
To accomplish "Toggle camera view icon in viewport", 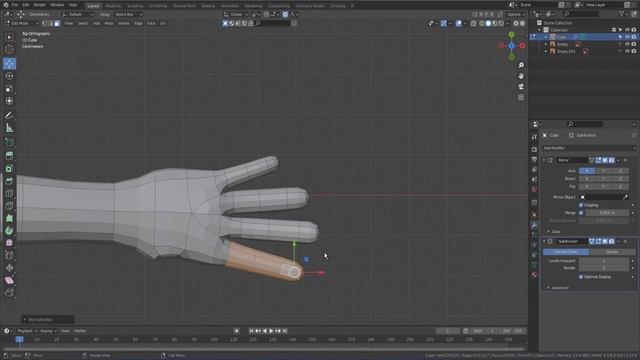I will click(521, 87).
